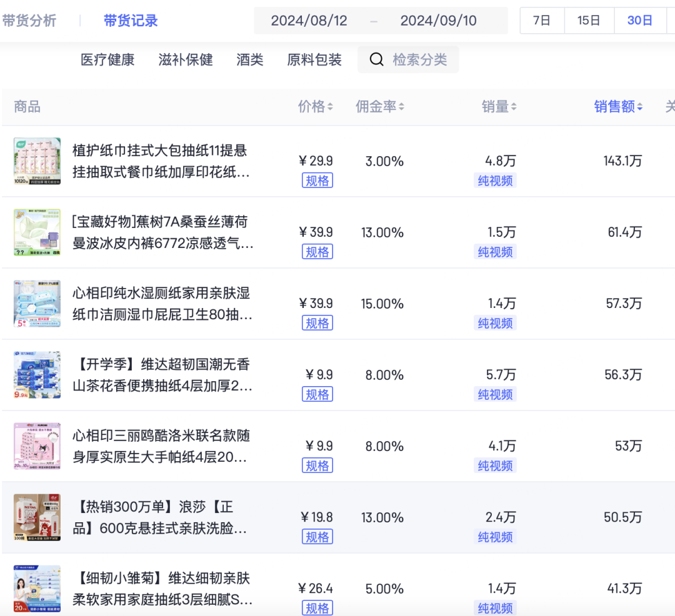Open 规格 for 维达超韧国潮 product
Viewport: 675px width, 616px height.
[317, 394]
